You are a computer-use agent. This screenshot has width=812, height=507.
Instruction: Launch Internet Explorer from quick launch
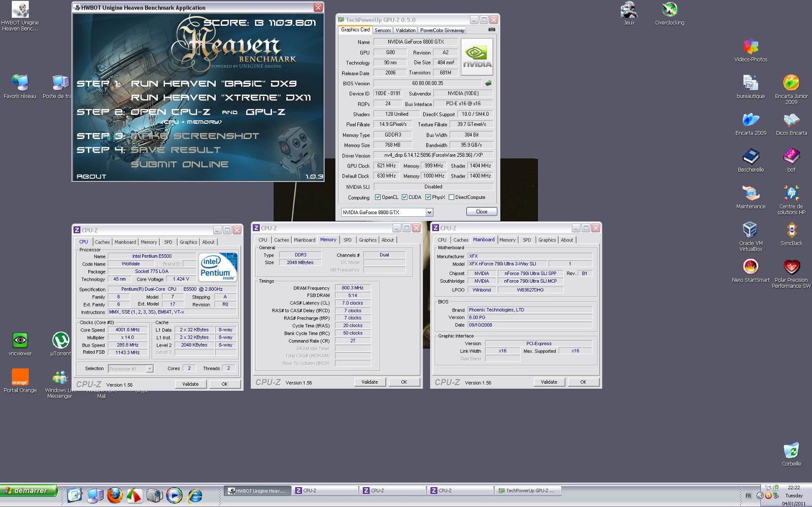click(194, 495)
